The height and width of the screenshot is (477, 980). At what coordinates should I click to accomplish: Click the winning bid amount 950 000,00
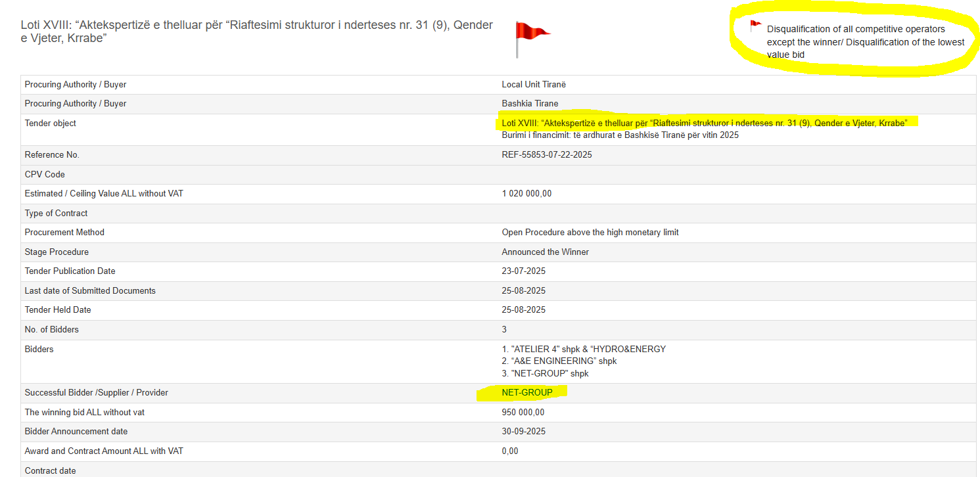523,413
